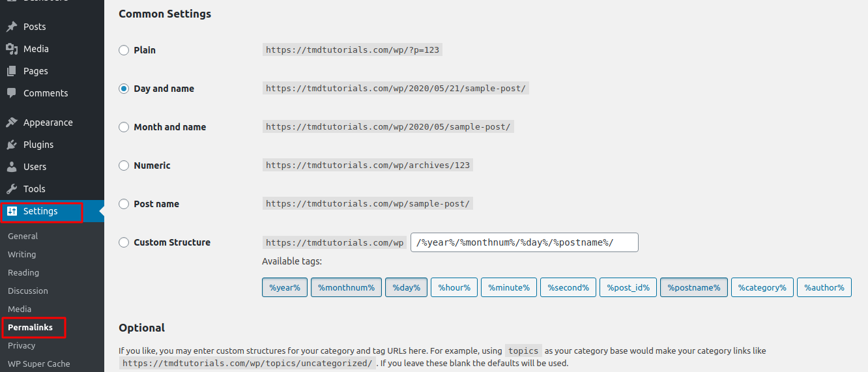868x372 pixels.
Task: Click the Plugins plug icon
Action: pyautogui.click(x=12, y=145)
